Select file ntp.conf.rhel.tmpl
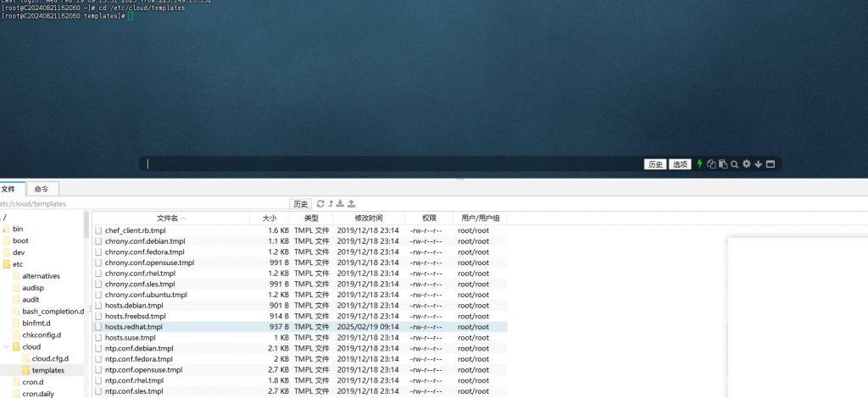This screenshot has height=398, width=868. click(134, 380)
